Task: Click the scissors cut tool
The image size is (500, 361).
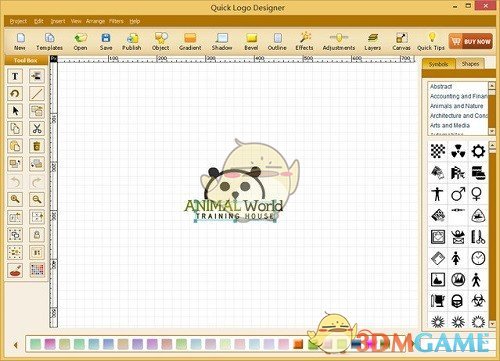Action: [37, 128]
